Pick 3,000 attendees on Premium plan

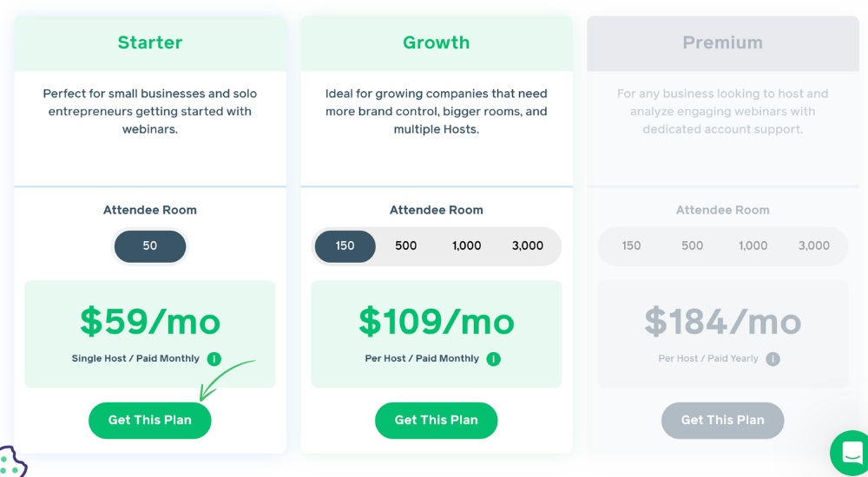point(814,246)
